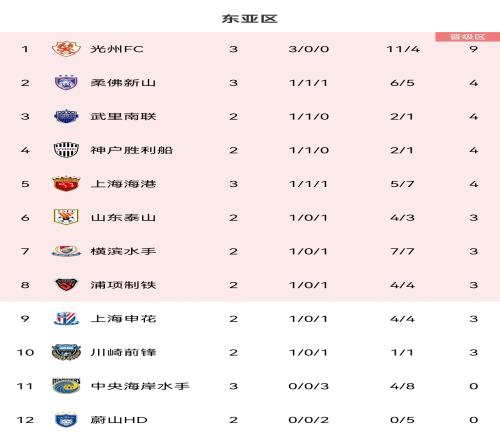
Task: Click the 上海申花 club crest
Action: [x=66, y=318]
